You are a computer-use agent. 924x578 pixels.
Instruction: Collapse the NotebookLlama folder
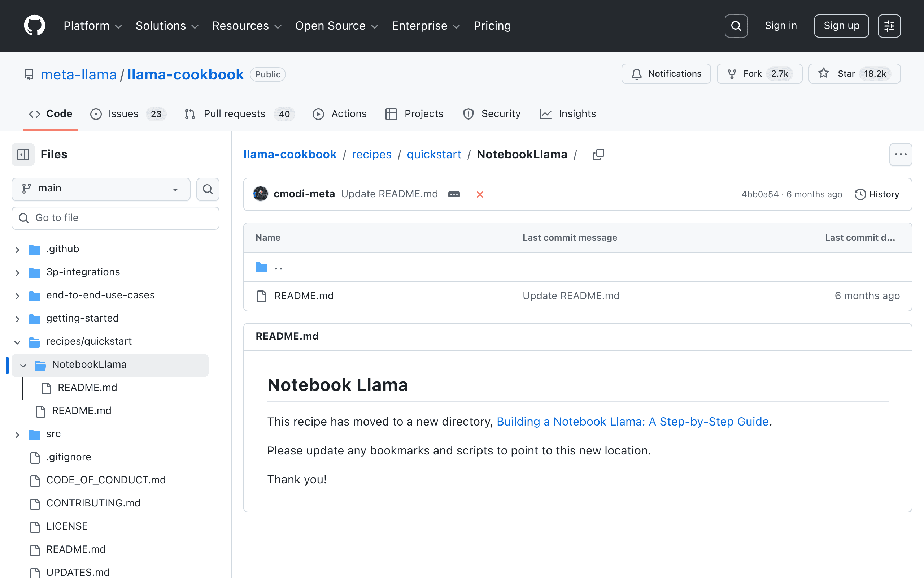[x=23, y=365]
